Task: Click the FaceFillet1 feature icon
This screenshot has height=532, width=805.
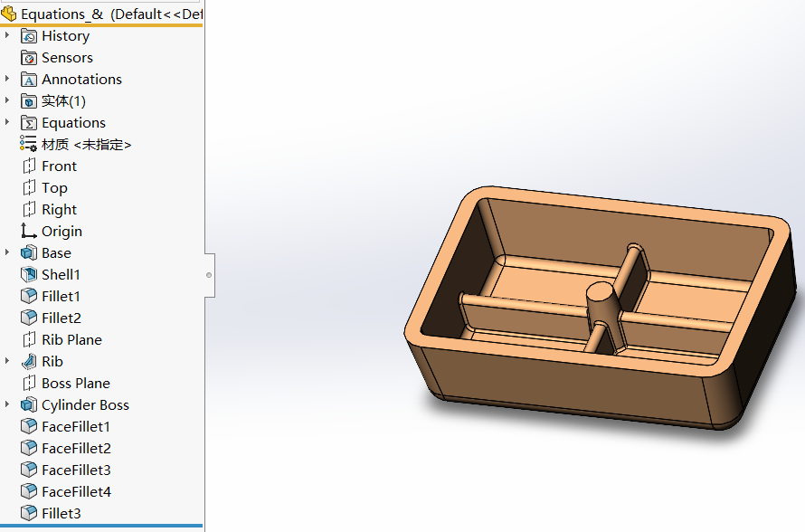Action: pos(29,426)
